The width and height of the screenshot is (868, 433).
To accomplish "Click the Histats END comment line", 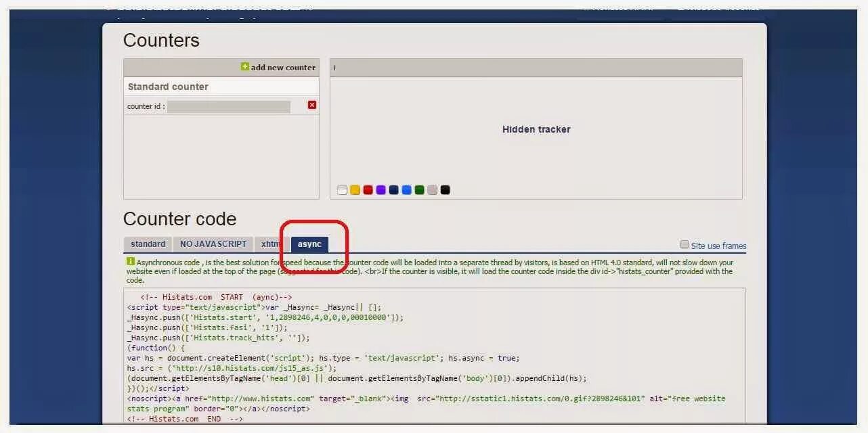I will coord(184,419).
